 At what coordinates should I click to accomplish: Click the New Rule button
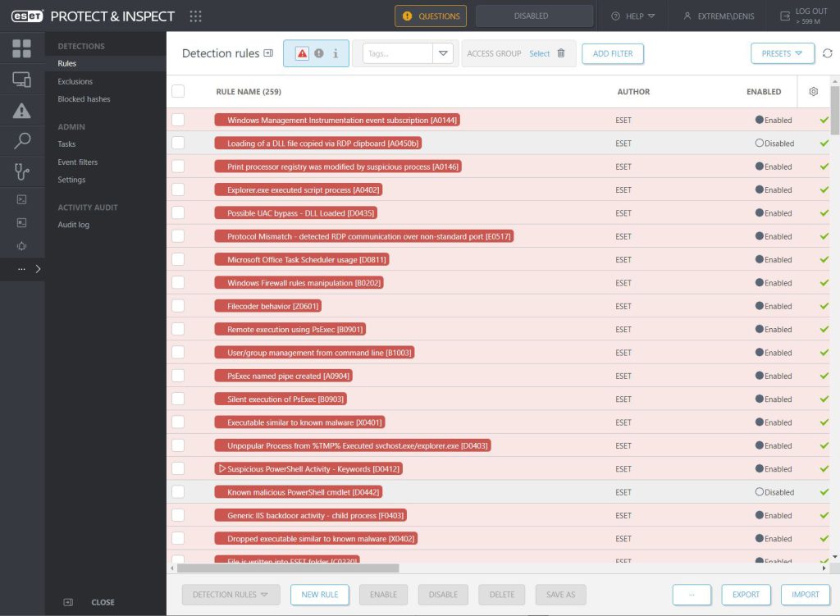[x=320, y=595]
